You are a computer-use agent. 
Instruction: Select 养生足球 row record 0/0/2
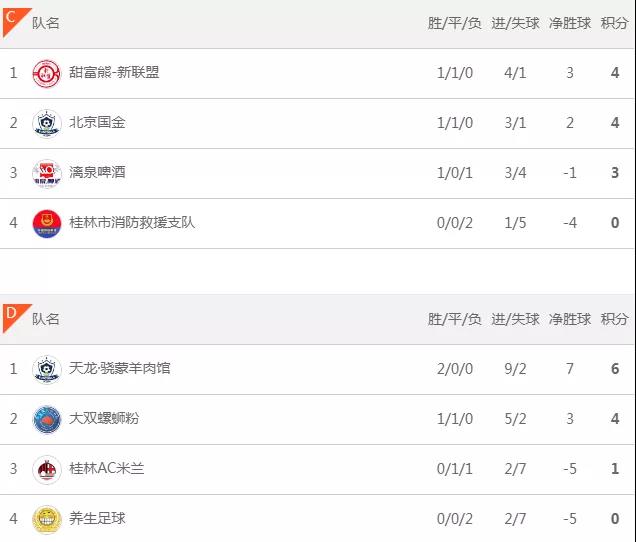455,519
